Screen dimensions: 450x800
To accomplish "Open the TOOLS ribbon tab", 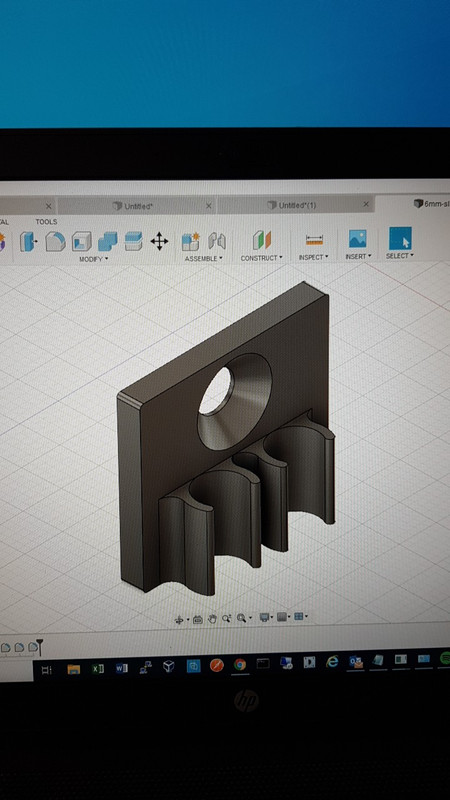I will pyautogui.click(x=46, y=222).
